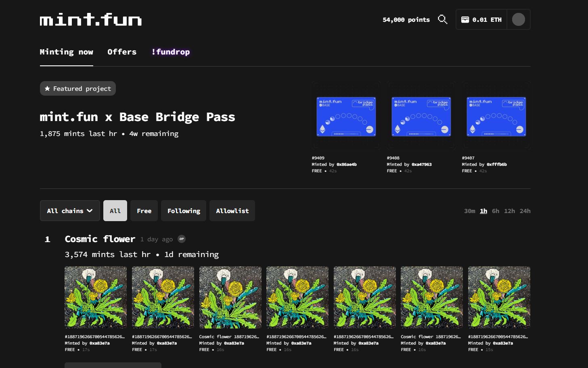
Task: Click the #9409 token label
Action: 318,158
